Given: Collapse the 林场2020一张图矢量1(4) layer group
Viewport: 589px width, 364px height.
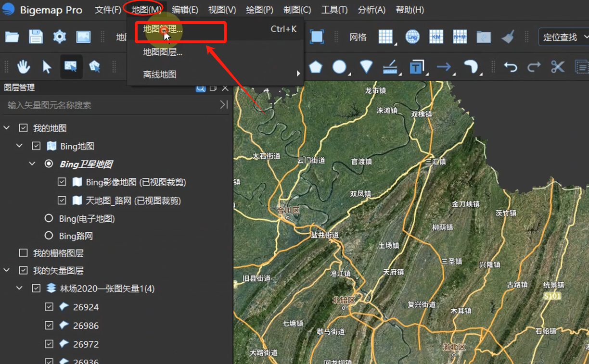Looking at the screenshot, I should pos(19,288).
